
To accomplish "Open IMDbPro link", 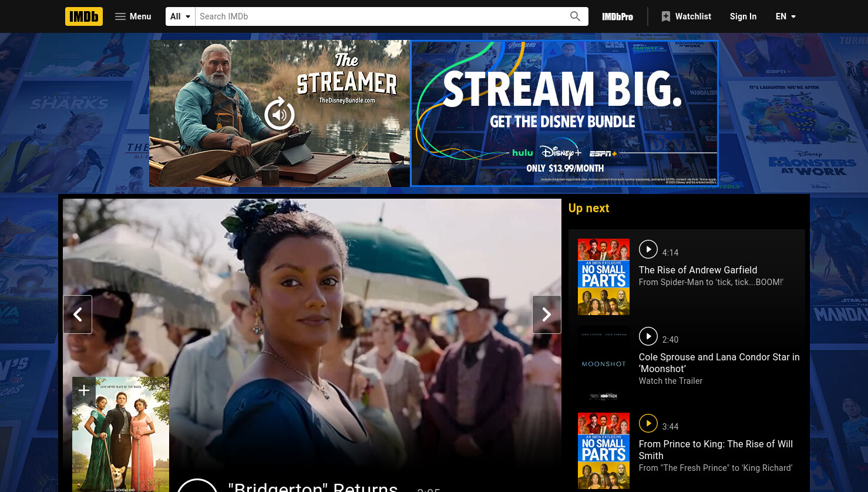I will tap(617, 16).
